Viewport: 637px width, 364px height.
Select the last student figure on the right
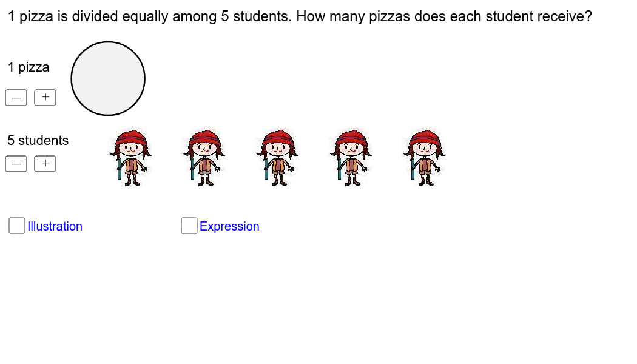pyautogui.click(x=425, y=158)
